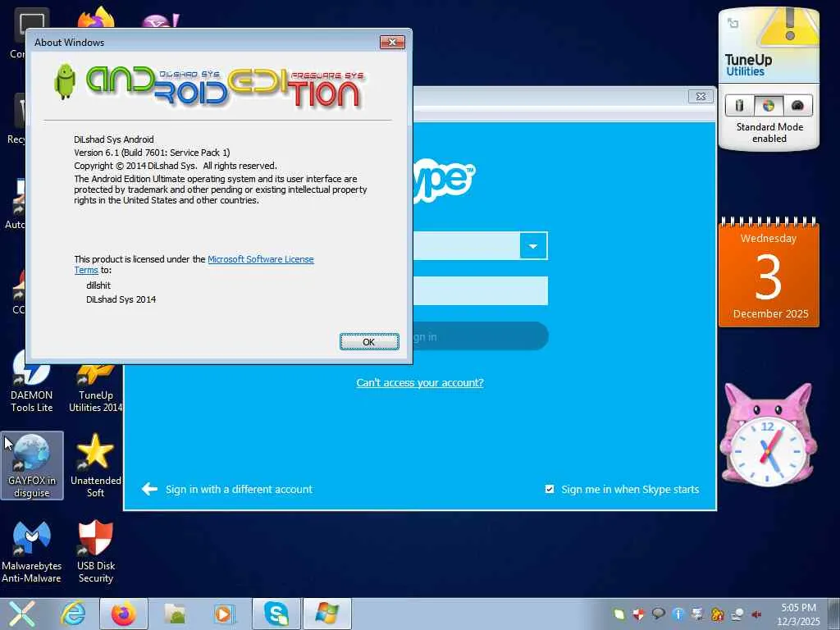The image size is (840, 630).
Task: Click the yellow-orange tray icon
Action: click(x=717, y=614)
